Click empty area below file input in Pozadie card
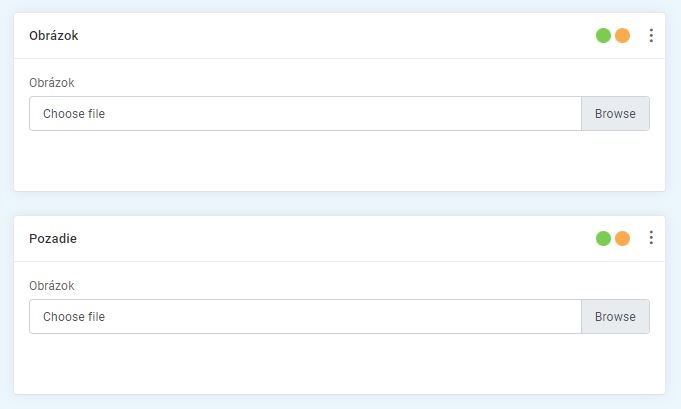 coord(339,365)
